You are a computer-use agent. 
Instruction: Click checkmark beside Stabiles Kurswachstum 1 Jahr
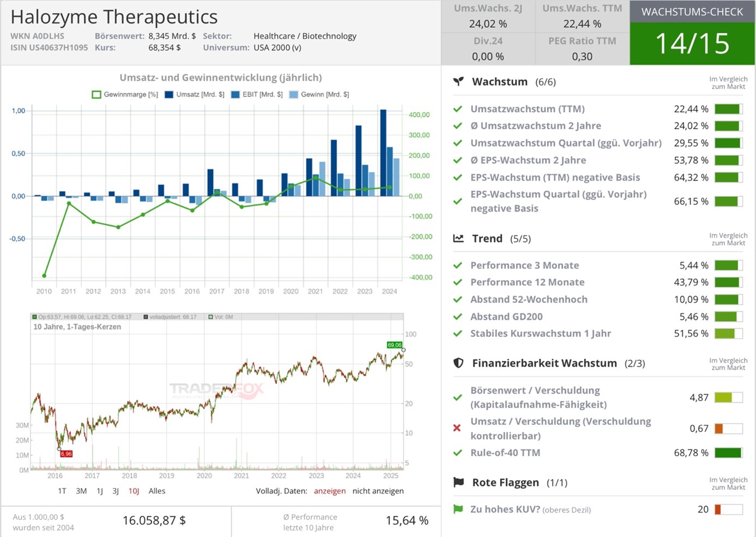(458, 334)
